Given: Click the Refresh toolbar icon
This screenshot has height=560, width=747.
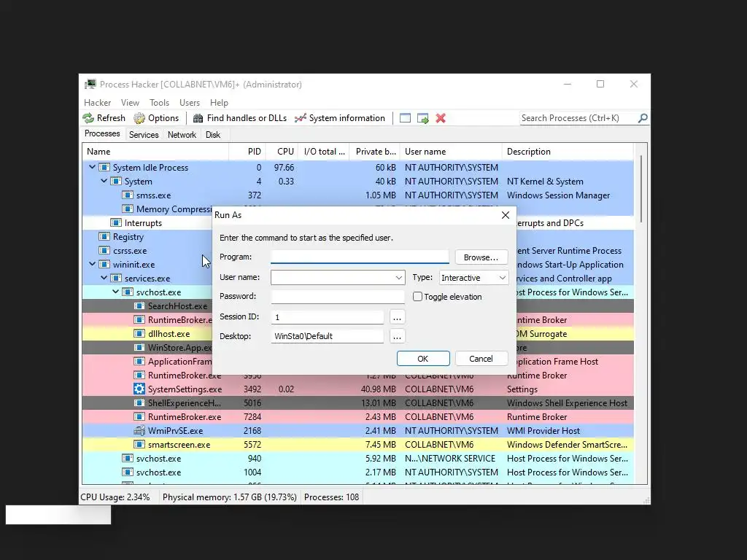Looking at the screenshot, I should point(88,118).
